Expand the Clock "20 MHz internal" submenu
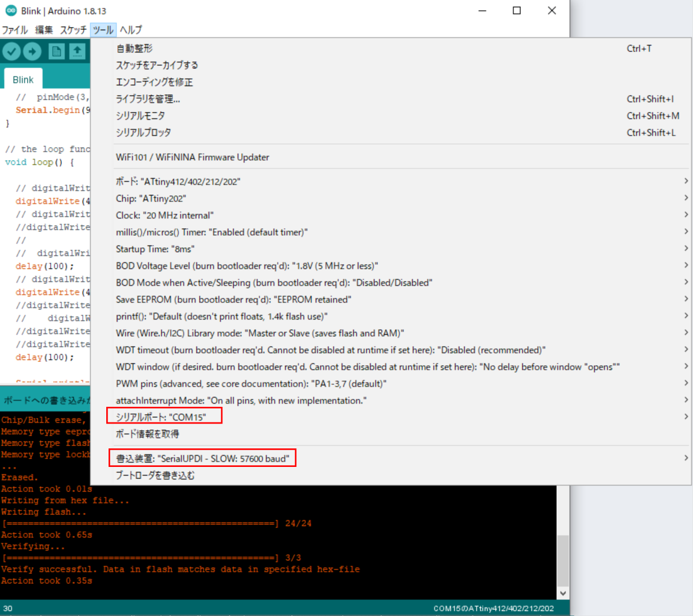The width and height of the screenshot is (693, 616). coord(391,215)
